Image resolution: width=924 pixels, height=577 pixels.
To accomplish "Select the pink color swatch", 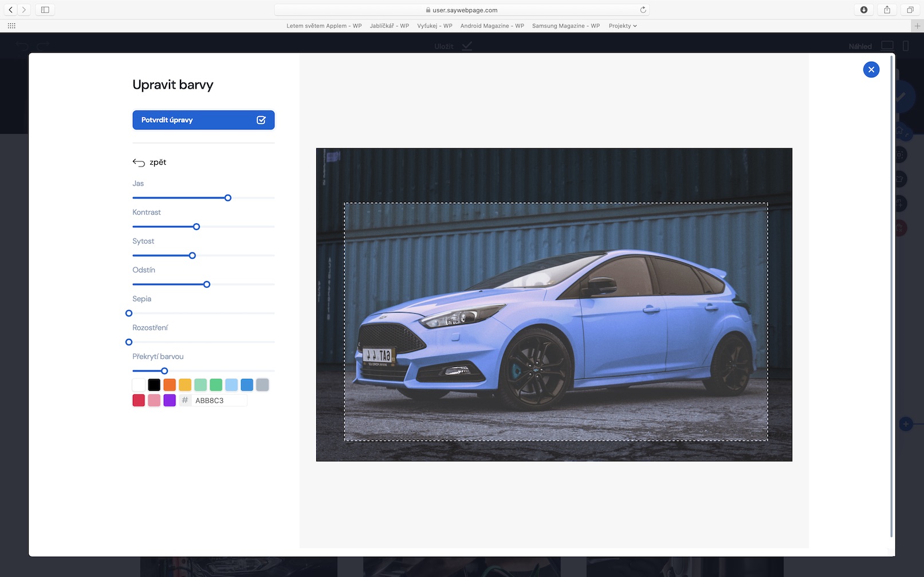I will click(154, 400).
